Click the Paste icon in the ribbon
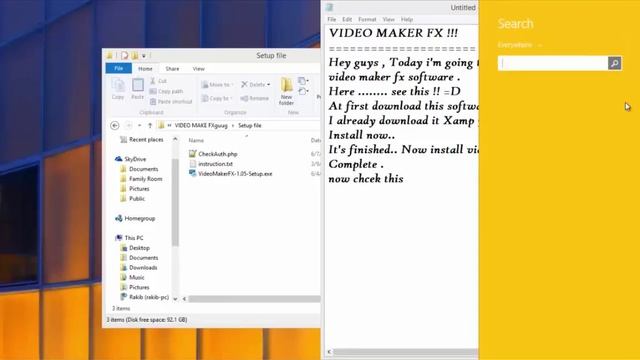This screenshot has width=640, height=360. point(138,89)
